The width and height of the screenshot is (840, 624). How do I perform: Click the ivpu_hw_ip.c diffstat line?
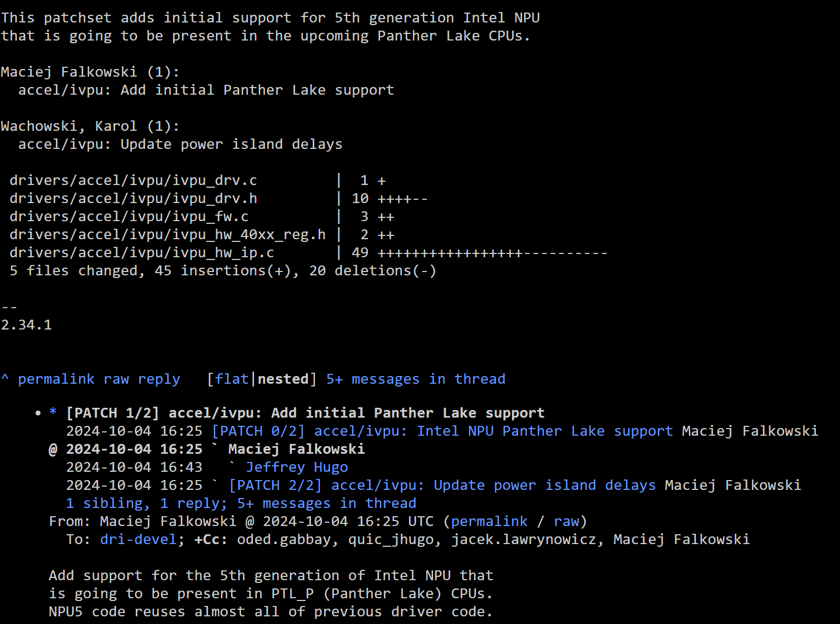[142, 252]
